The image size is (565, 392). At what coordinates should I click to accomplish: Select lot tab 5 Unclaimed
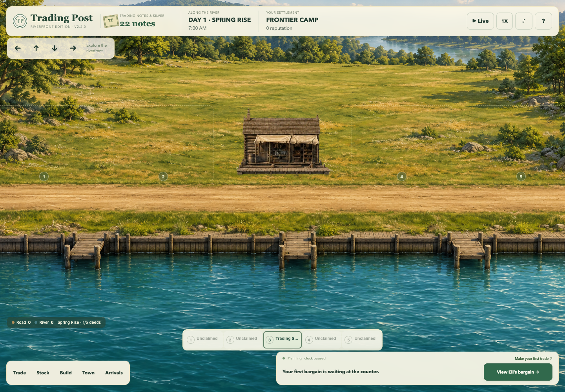pos(361,340)
